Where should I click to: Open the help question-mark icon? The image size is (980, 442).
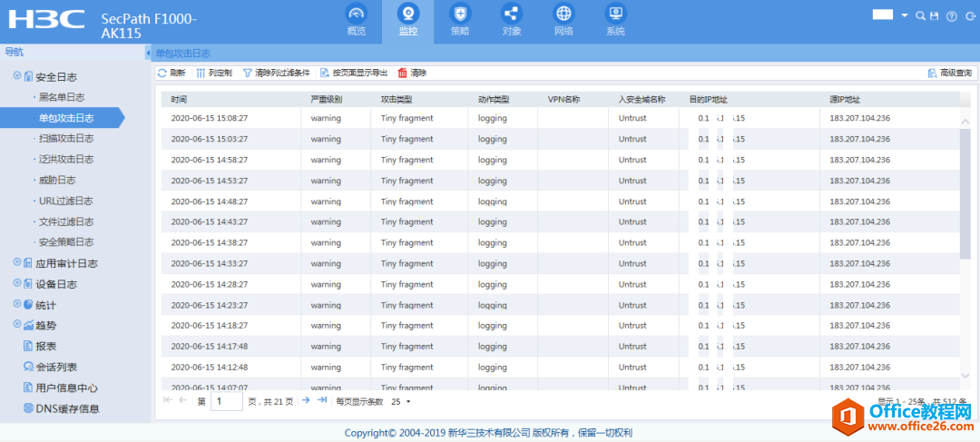[x=951, y=17]
